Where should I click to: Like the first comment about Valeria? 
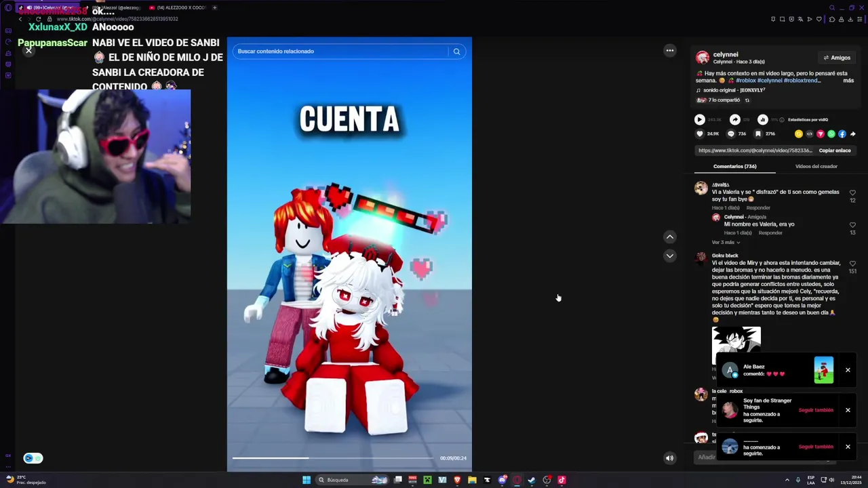[x=852, y=192]
